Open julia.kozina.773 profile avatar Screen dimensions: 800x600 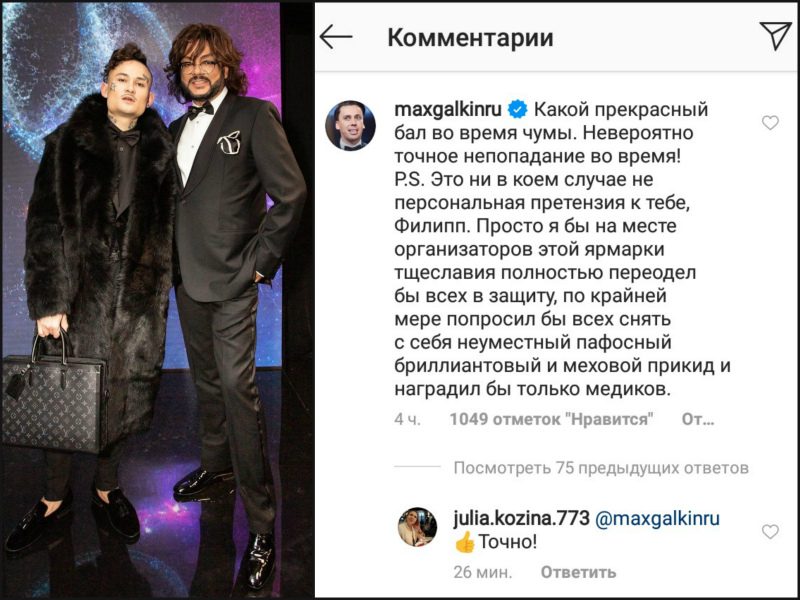coord(417,527)
